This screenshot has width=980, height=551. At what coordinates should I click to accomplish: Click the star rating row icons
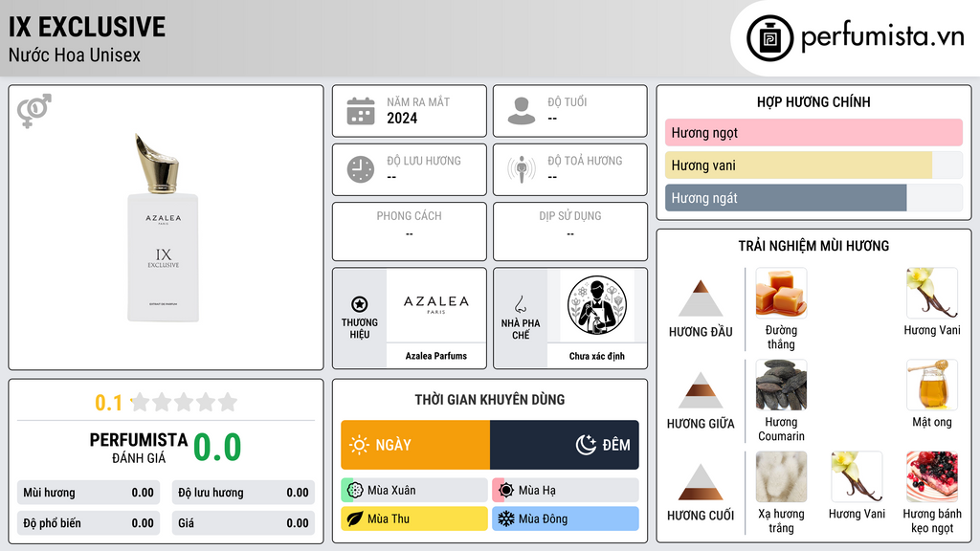(184, 402)
